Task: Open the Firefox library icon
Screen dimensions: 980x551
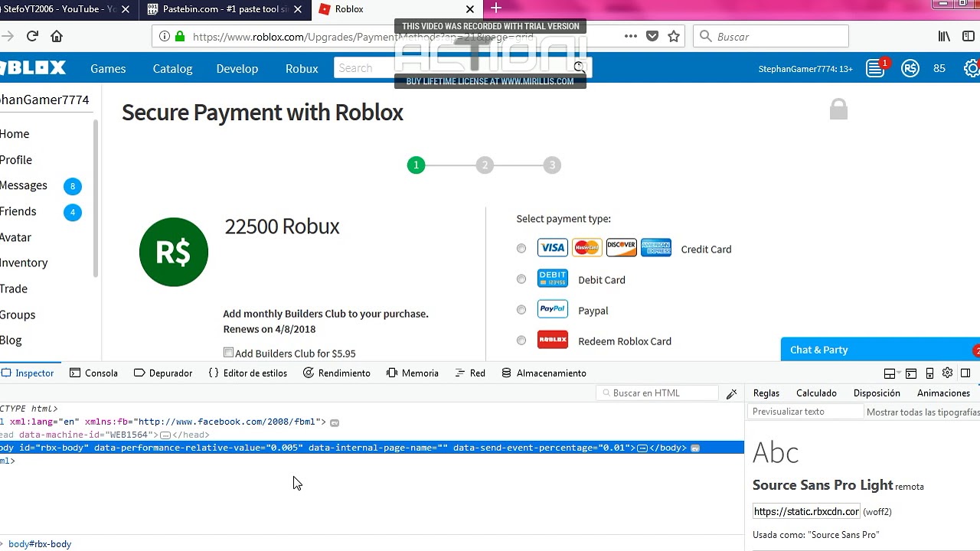Action: [x=945, y=36]
